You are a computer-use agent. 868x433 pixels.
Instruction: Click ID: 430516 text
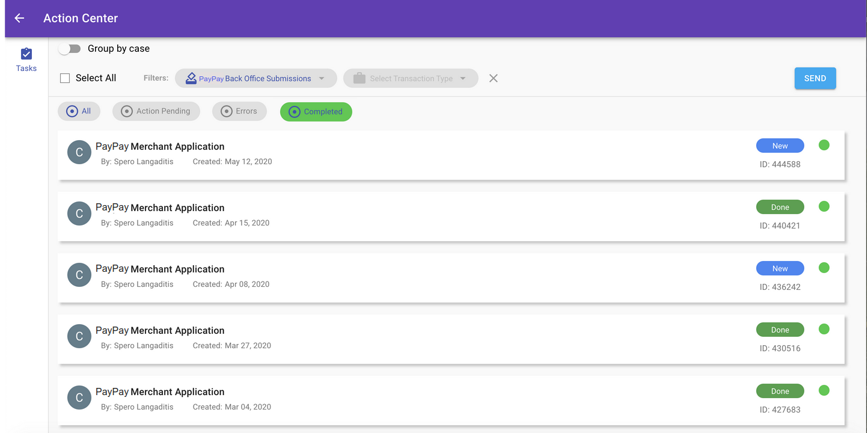pyautogui.click(x=780, y=348)
